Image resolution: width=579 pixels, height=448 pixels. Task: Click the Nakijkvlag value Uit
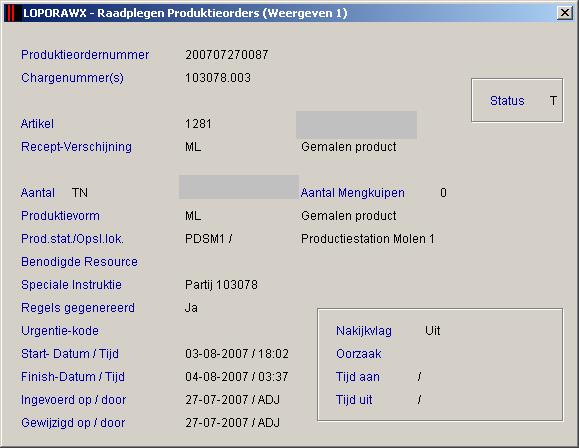tap(432, 331)
